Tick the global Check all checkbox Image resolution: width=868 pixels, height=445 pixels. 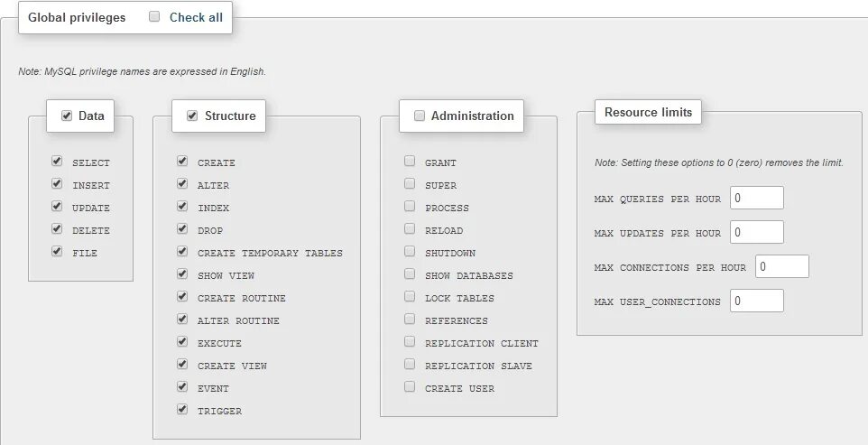(154, 16)
